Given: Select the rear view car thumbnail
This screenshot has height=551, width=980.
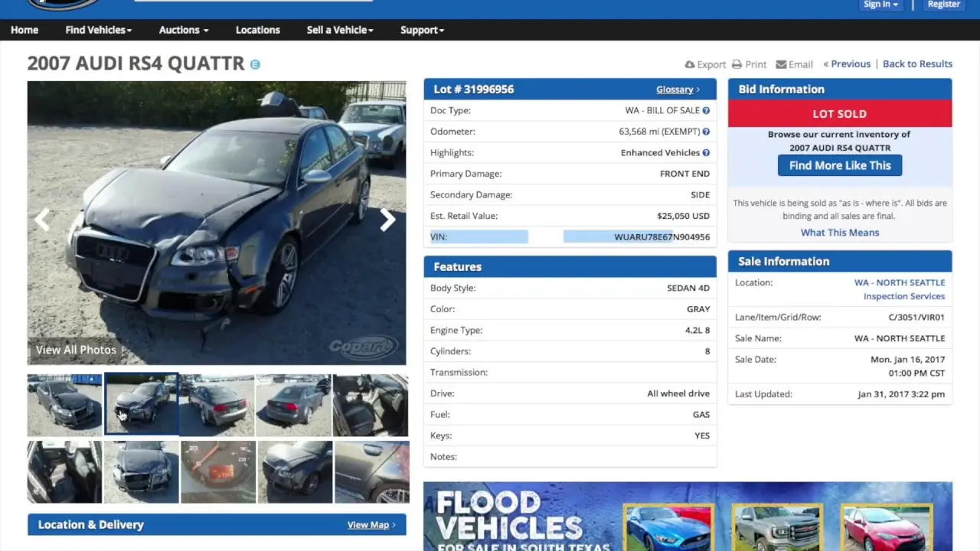Looking at the screenshot, I should (293, 405).
